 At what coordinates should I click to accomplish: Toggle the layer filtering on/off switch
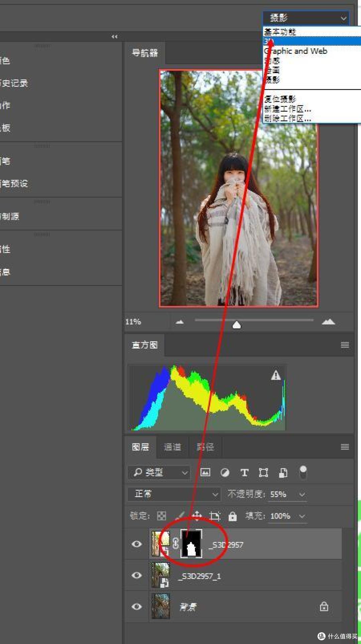pyautogui.click(x=303, y=472)
